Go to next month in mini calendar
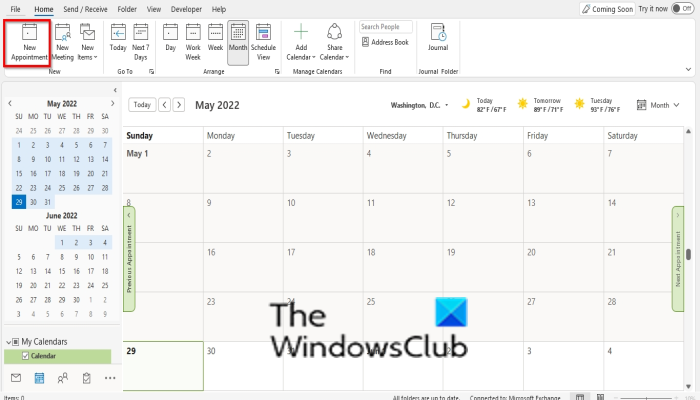 pyautogui.click(x=112, y=104)
